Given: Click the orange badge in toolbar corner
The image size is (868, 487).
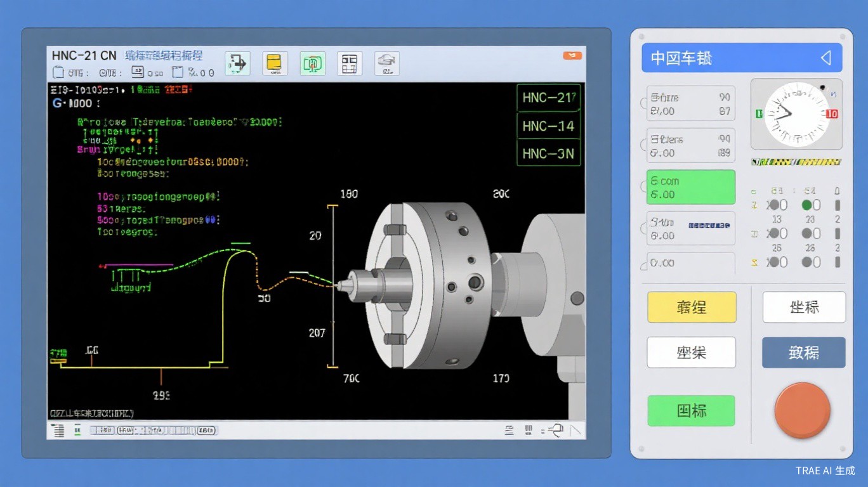Looking at the screenshot, I should coord(572,56).
